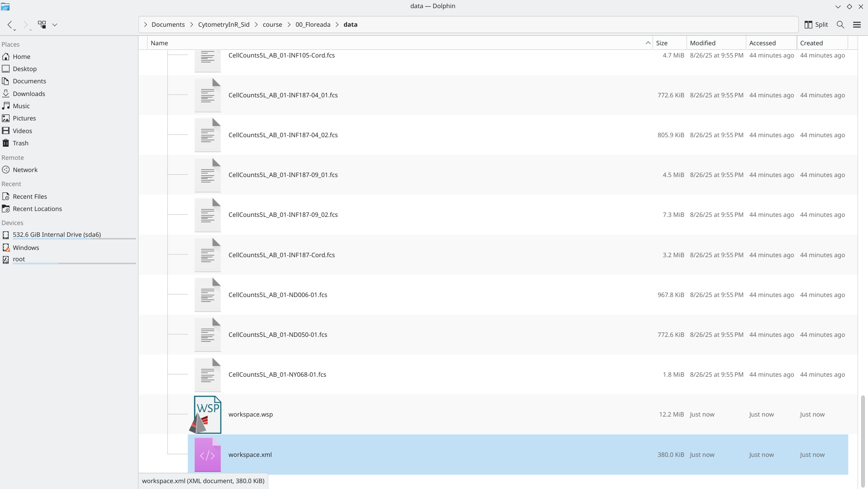Open Downloads in Places sidebar
Image resolution: width=868 pixels, height=489 pixels.
tap(29, 94)
